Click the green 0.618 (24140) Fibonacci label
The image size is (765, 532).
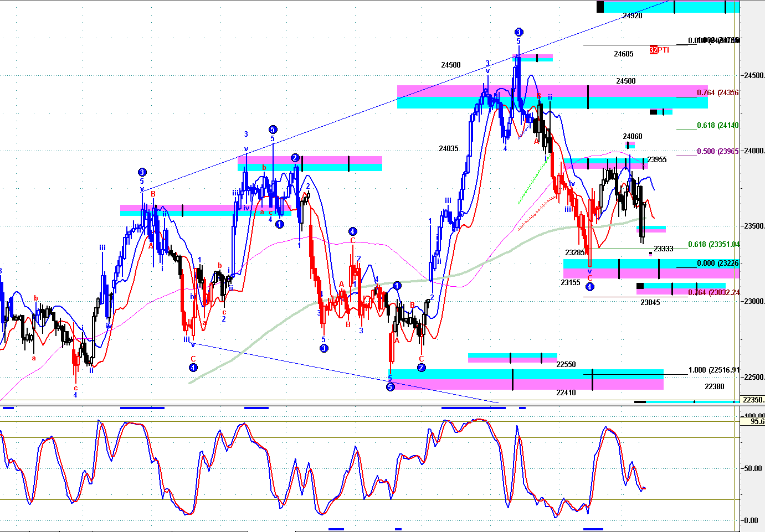[x=718, y=125]
